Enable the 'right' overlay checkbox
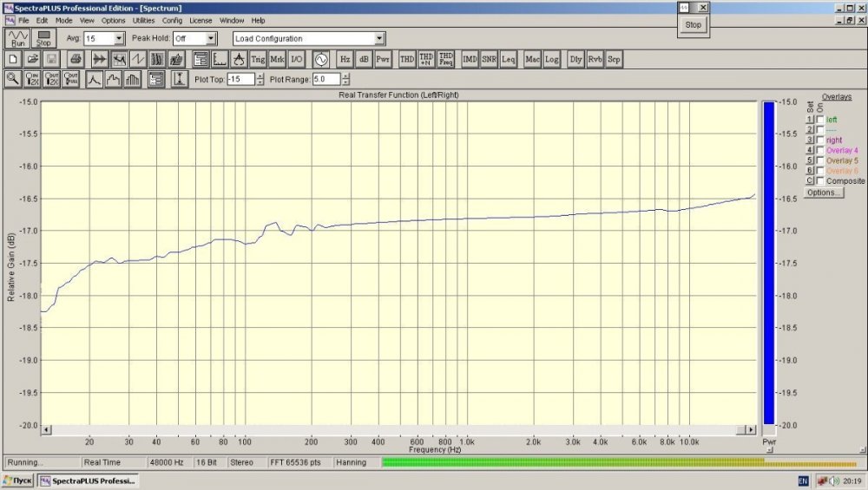The height and width of the screenshot is (490, 868). [x=820, y=140]
